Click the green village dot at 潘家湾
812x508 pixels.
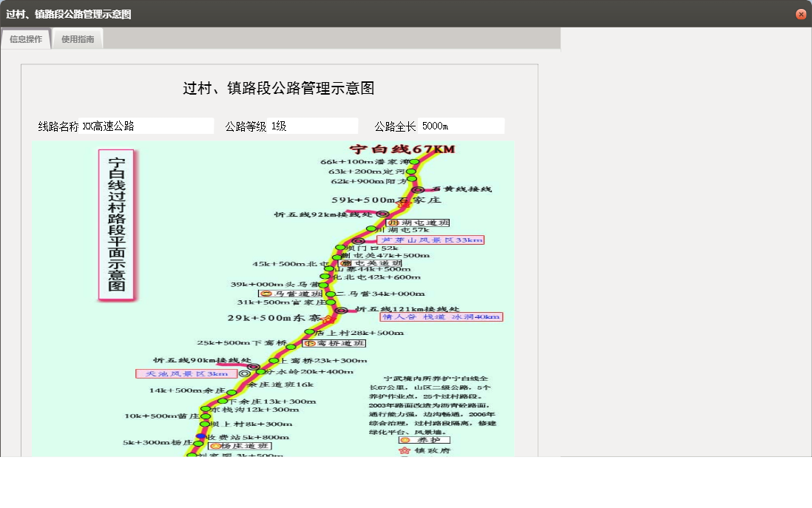414,161
